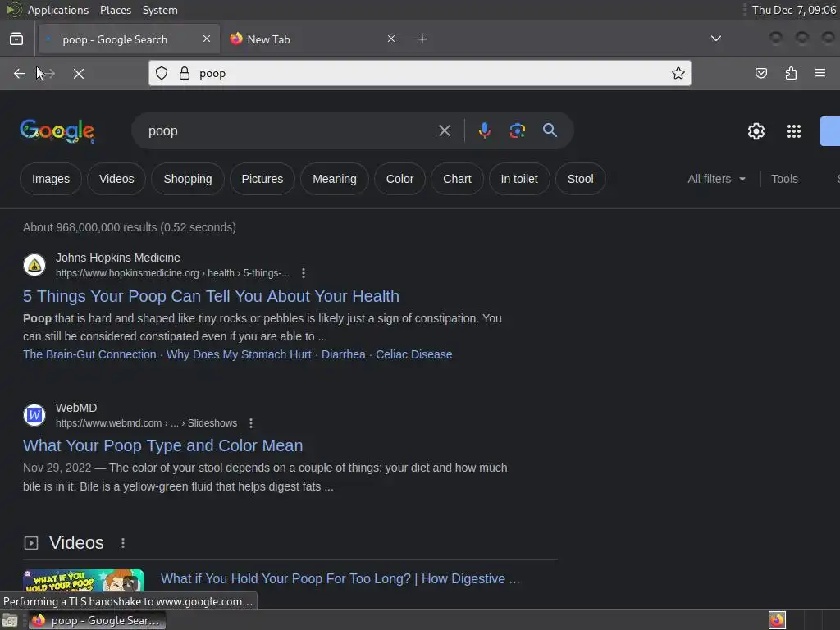Open search Tools
The height and width of the screenshot is (630, 840).
(784, 179)
